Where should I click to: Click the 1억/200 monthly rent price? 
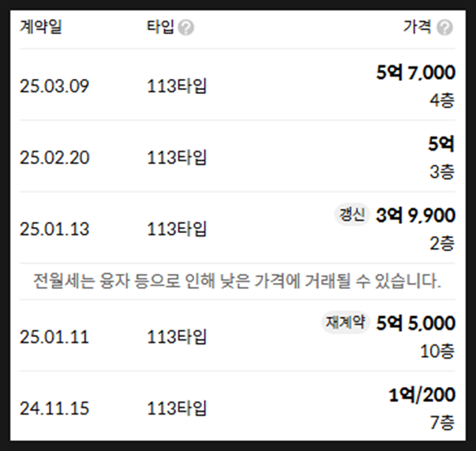422,395
